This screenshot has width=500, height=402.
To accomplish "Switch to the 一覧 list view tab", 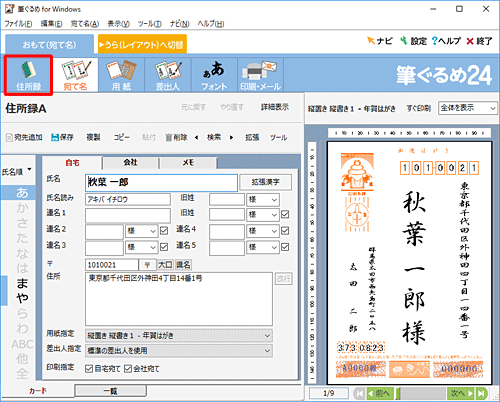I will tap(110, 391).
